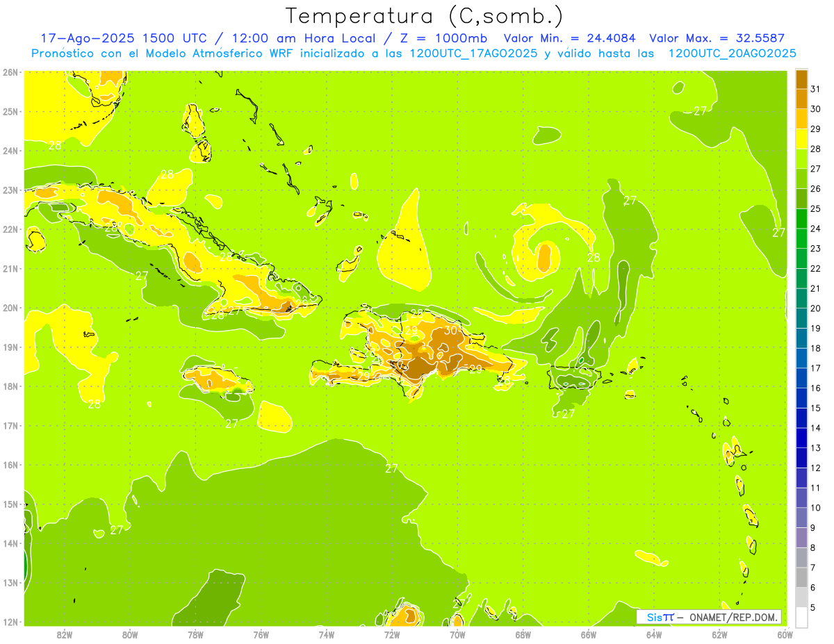Viewport: 834px width, 644px height.
Task: Click the "80W" longitude axis label
Action: (x=130, y=634)
